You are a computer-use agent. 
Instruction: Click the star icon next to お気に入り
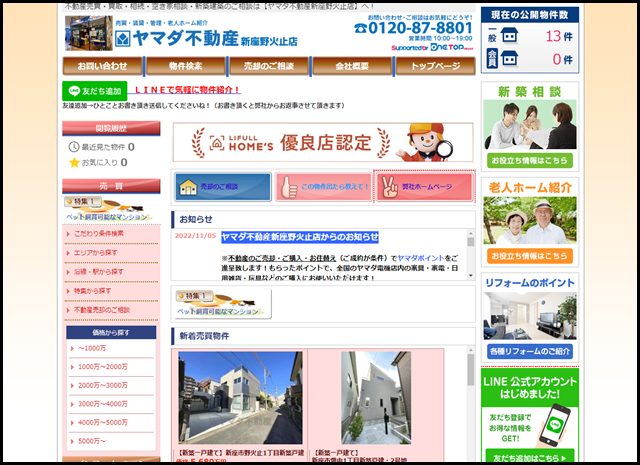coord(74,162)
